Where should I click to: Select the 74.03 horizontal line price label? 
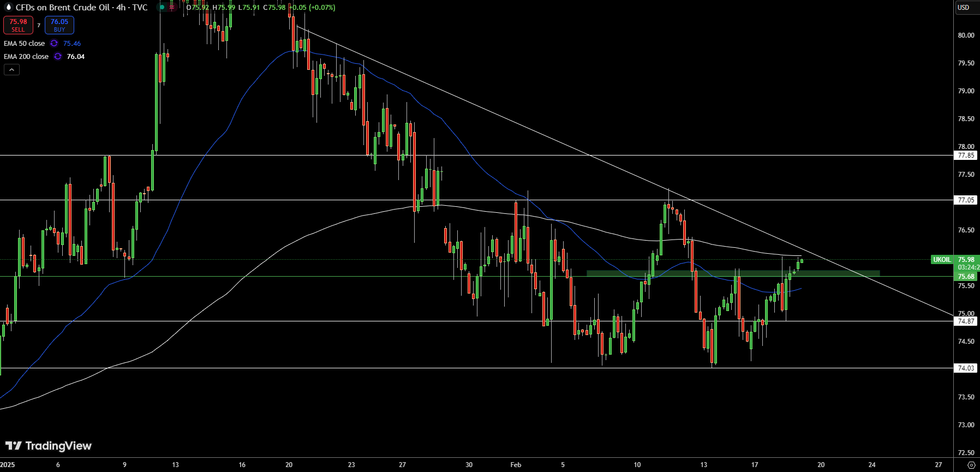point(966,368)
